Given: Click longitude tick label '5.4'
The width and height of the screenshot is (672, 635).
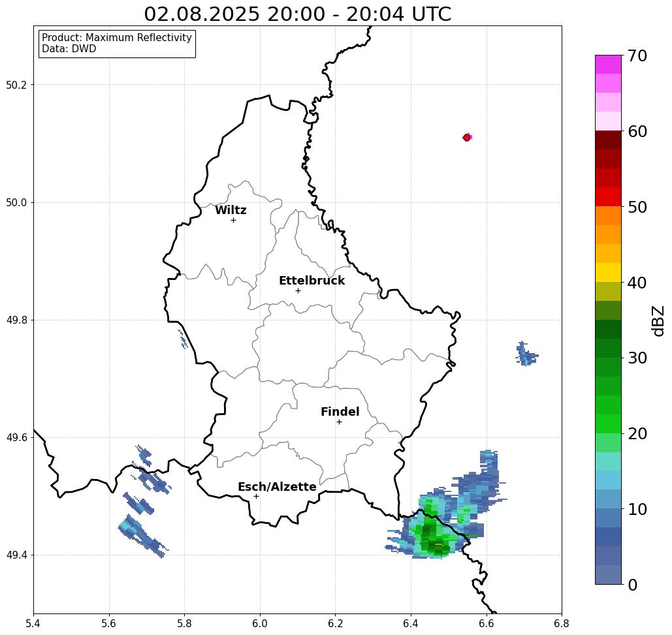Looking at the screenshot, I should [33, 623].
